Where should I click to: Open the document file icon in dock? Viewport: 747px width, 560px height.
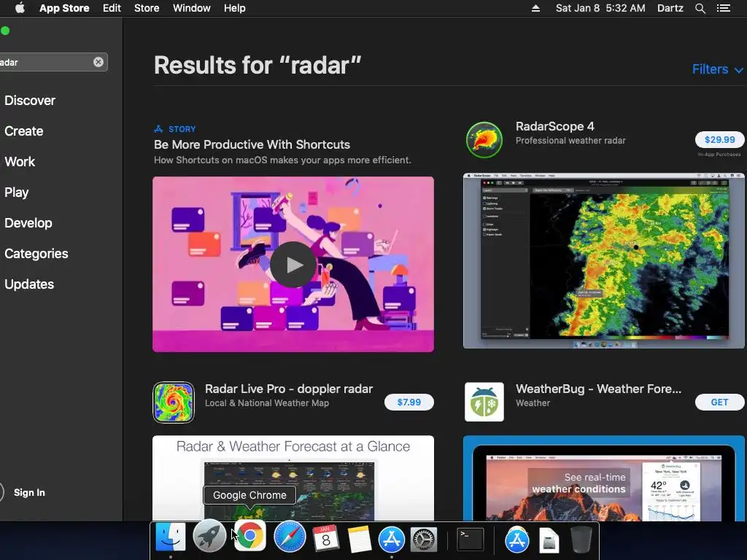(x=549, y=540)
